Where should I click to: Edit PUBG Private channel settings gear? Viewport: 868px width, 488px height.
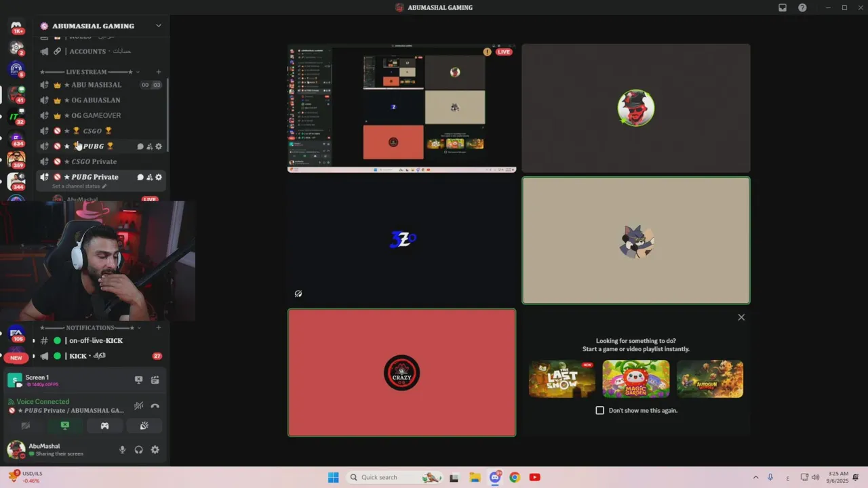click(x=159, y=177)
